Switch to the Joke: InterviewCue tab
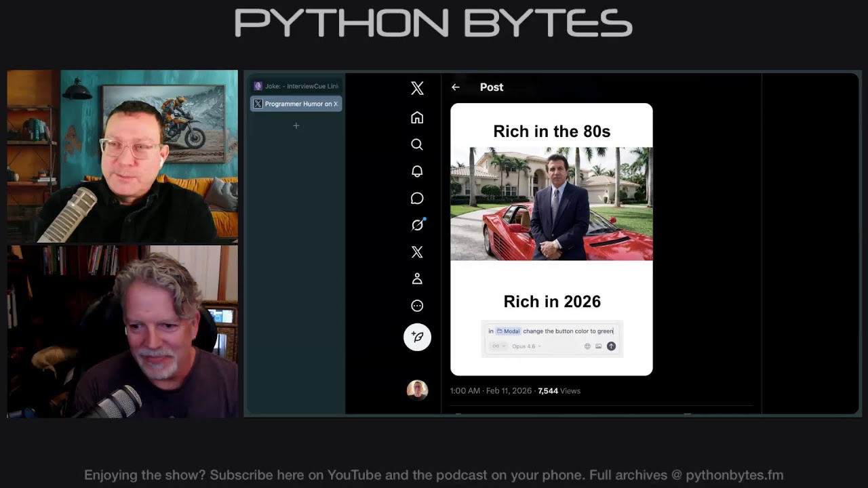Viewport: 868px width, 488px height. [x=296, y=86]
